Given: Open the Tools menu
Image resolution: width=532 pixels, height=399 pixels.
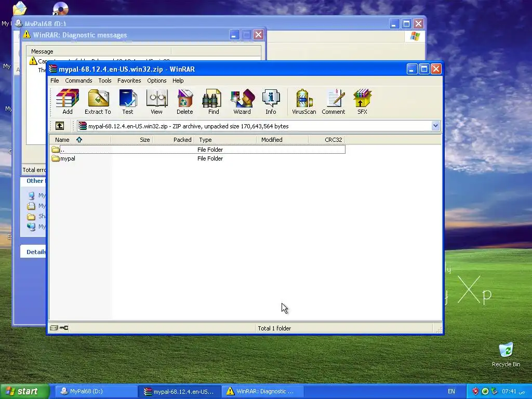Looking at the screenshot, I should coord(105,81).
